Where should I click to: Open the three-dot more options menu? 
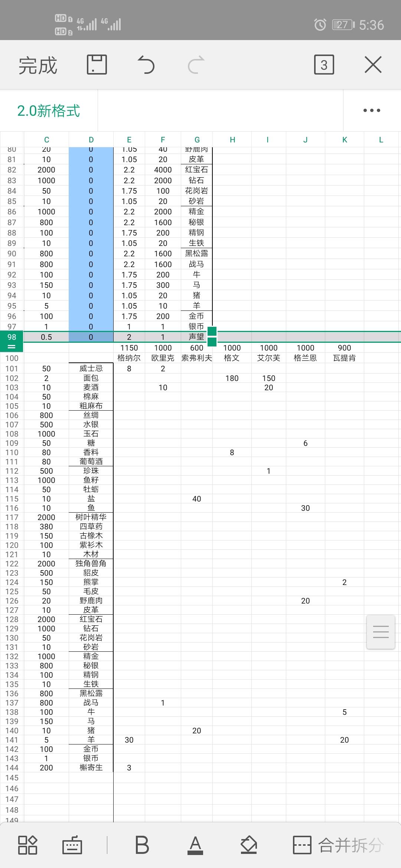point(372,110)
